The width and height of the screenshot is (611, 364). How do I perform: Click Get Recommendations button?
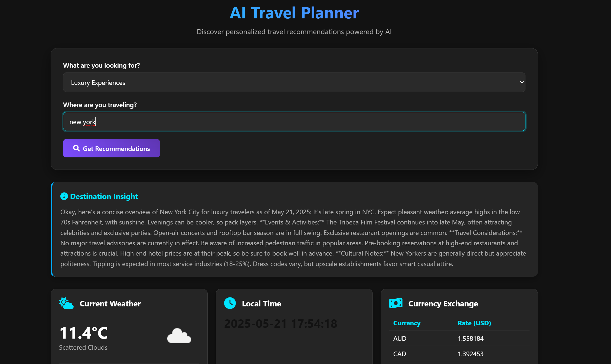click(x=112, y=148)
